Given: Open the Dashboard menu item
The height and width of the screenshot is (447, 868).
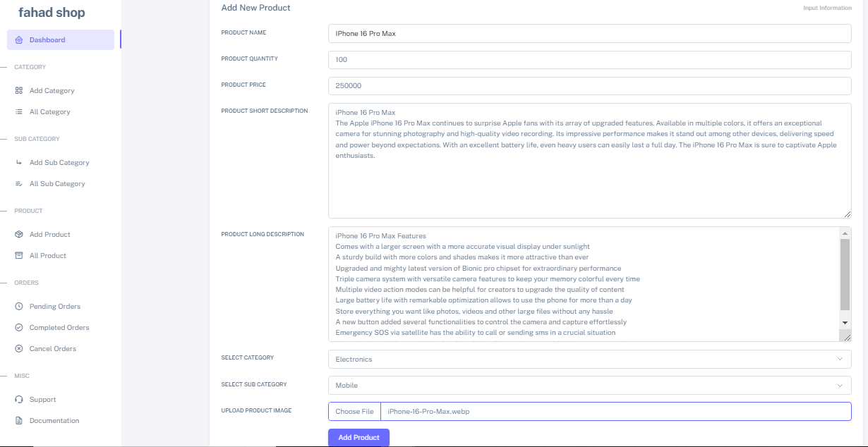Looking at the screenshot, I should coord(61,40).
